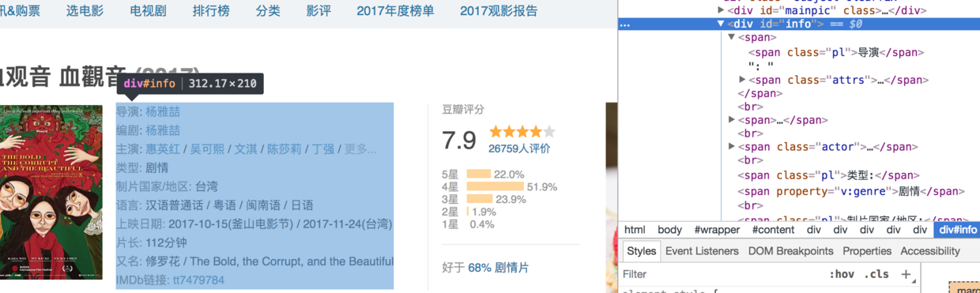Open actor link 丁强
This screenshot has height=293, width=980.
point(322,149)
